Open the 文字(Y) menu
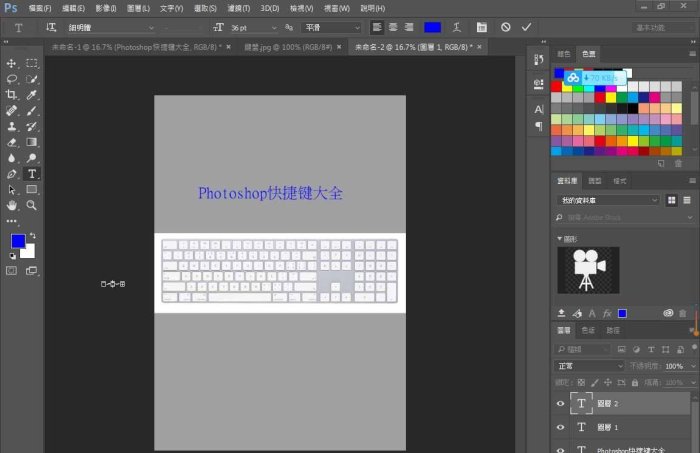The image size is (700, 453). click(x=171, y=7)
